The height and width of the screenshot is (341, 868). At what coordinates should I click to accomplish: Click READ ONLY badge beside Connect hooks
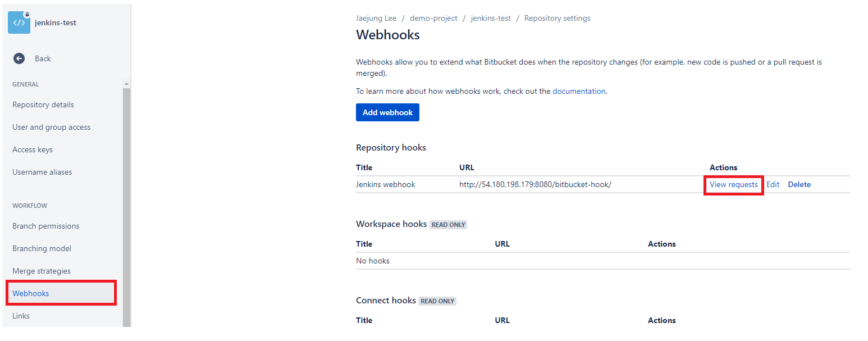point(437,301)
